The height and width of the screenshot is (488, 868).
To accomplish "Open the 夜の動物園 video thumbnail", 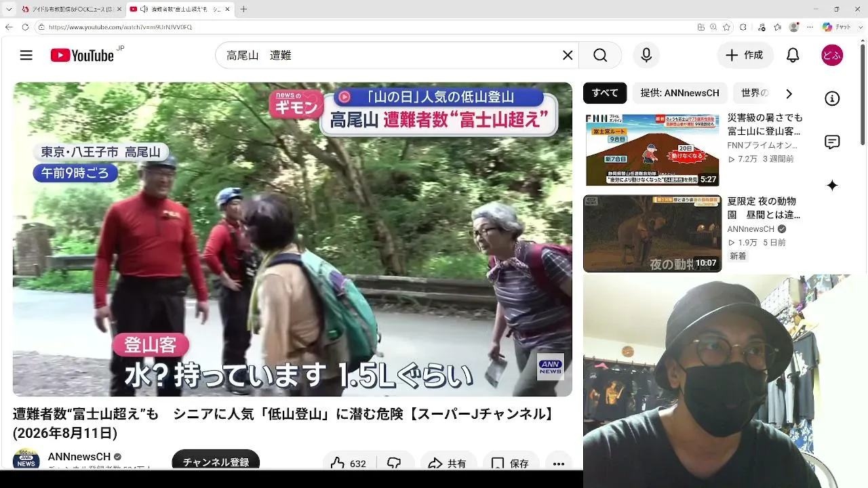I will tap(652, 234).
